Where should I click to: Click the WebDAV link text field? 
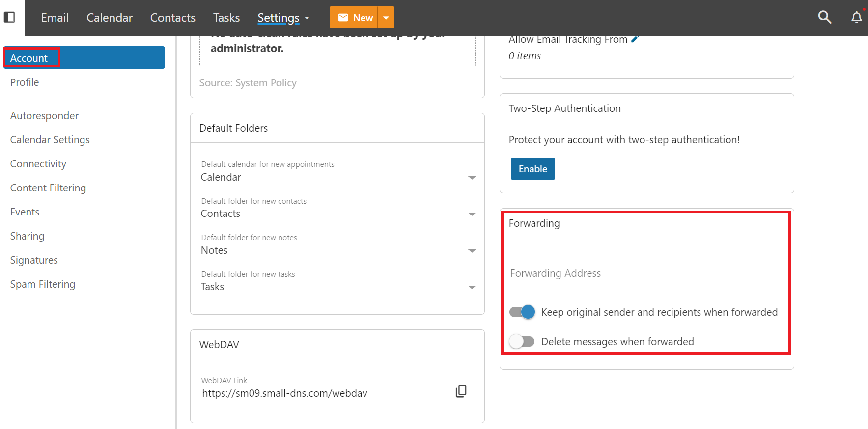click(323, 393)
